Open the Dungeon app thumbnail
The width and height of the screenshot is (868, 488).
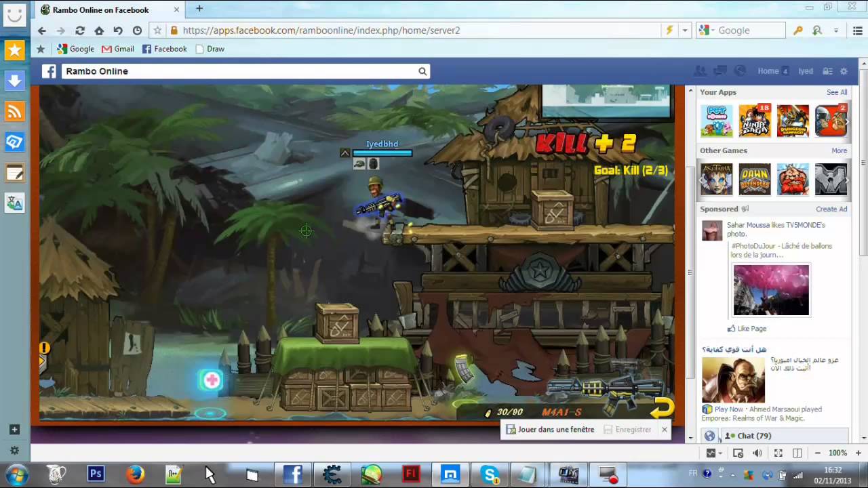coord(793,121)
